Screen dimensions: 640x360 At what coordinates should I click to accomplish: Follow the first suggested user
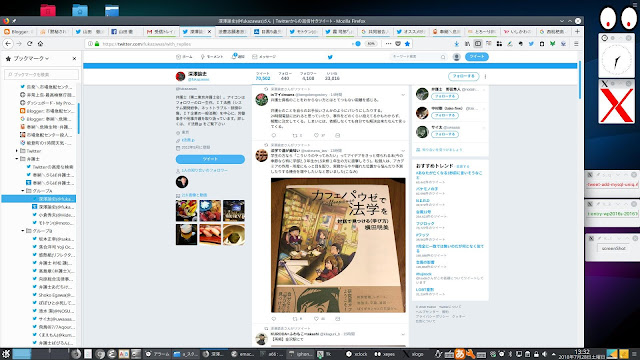pos(445,96)
